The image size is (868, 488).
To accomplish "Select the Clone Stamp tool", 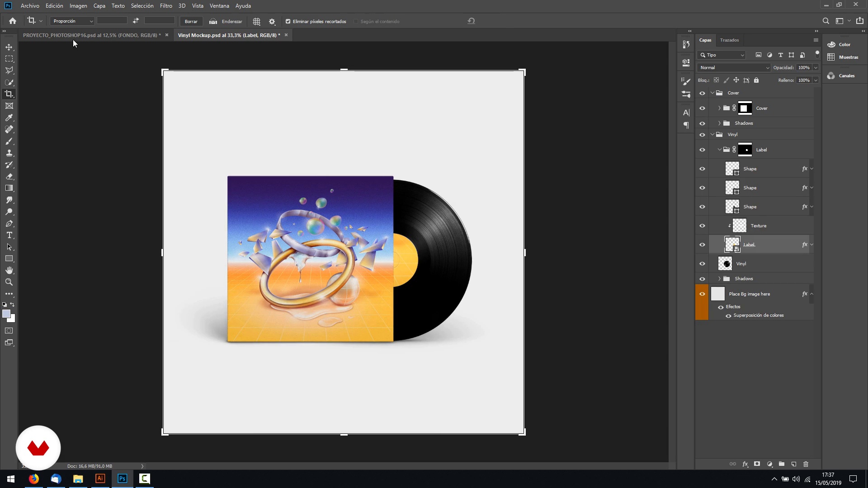I will click(x=9, y=153).
